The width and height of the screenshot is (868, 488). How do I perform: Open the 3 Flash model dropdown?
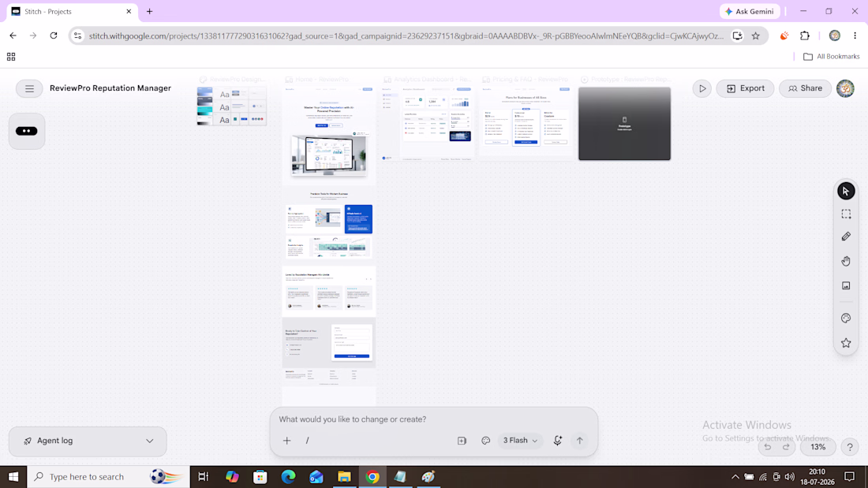pos(520,441)
